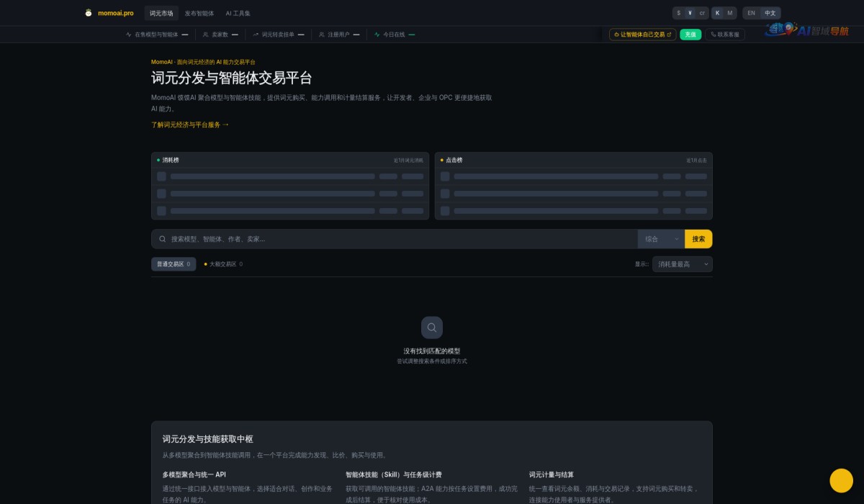Select the 普通交易区 tab
Image resolution: width=864 pixels, height=504 pixels.
(x=174, y=264)
